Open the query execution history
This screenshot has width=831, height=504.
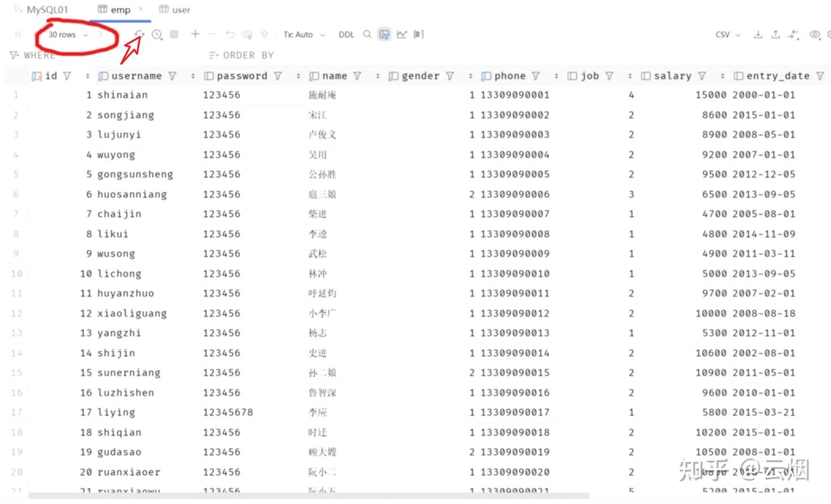(x=156, y=35)
